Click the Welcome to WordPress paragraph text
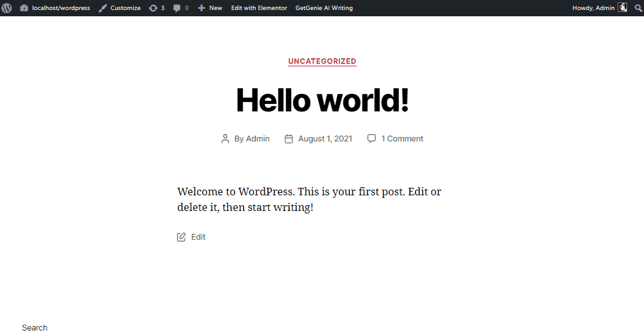 (309, 199)
